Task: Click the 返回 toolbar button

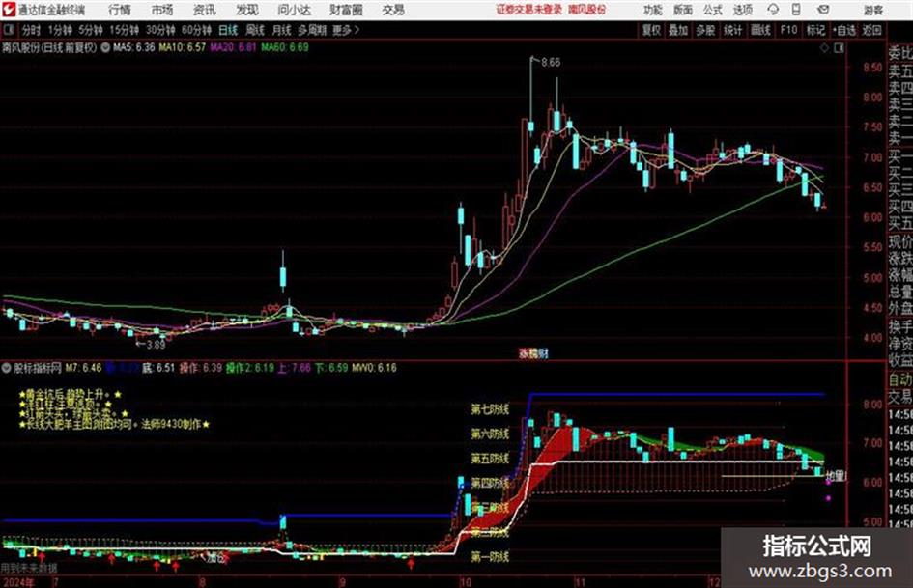Action: click(871, 30)
